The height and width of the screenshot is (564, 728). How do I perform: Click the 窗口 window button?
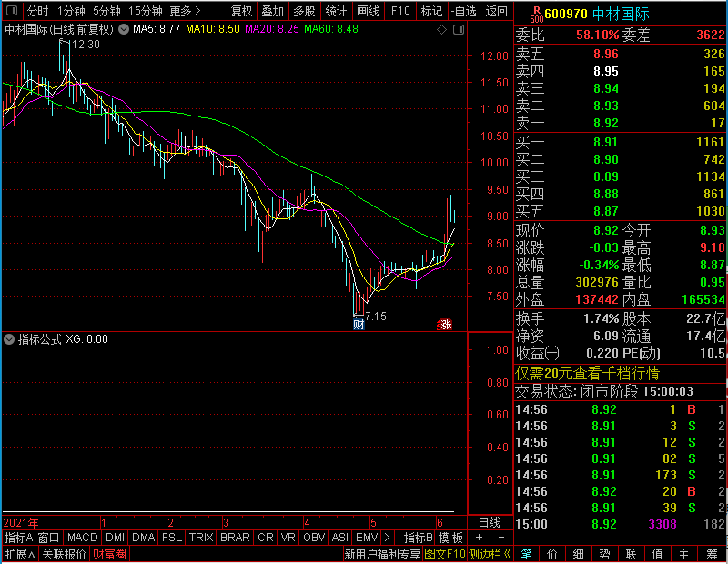coord(49,538)
